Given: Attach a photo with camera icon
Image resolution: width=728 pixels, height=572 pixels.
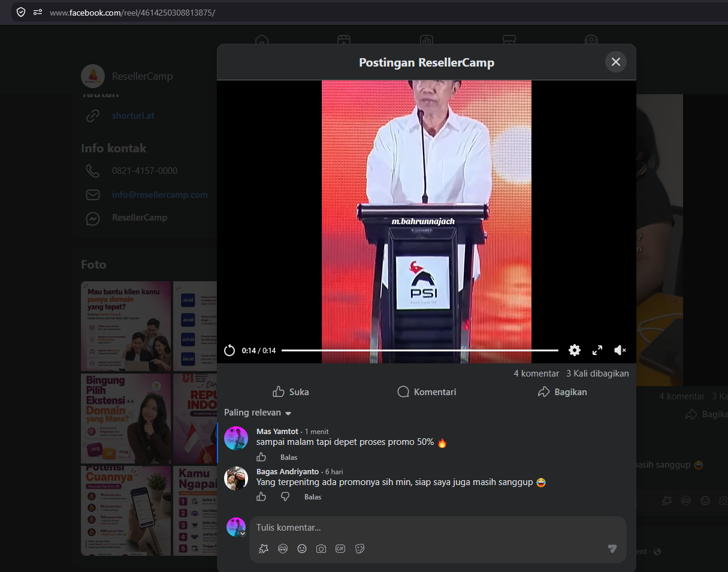Looking at the screenshot, I should click(321, 549).
